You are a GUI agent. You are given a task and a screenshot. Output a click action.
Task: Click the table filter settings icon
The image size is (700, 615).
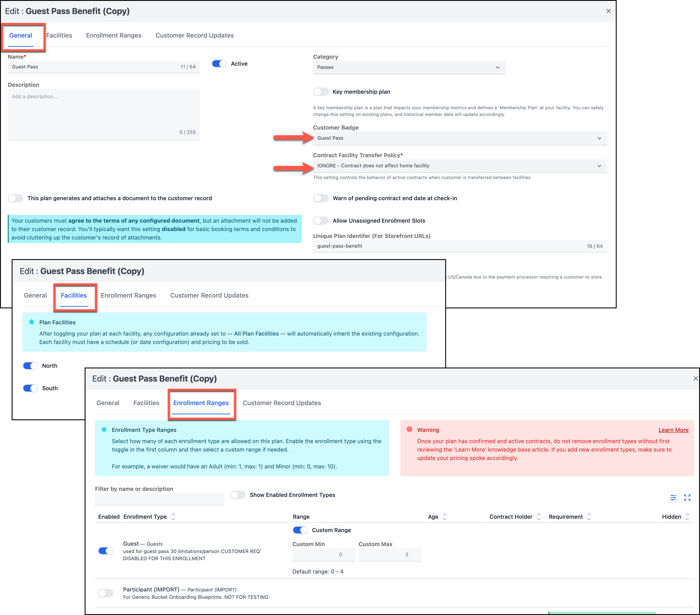(x=673, y=498)
